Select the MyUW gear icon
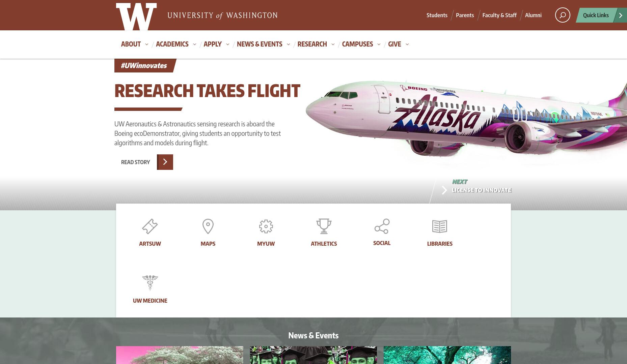Viewport: 627px width, 364px height. [x=266, y=226]
